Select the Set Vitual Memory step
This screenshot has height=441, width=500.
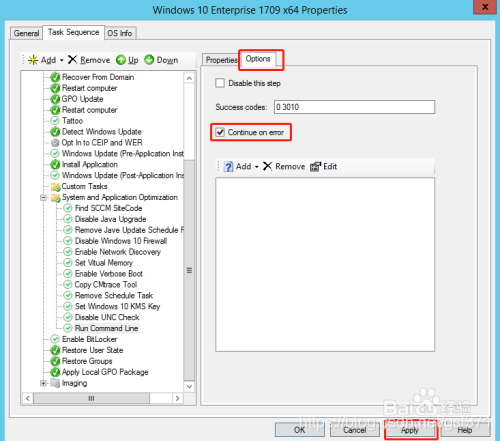[x=104, y=263]
